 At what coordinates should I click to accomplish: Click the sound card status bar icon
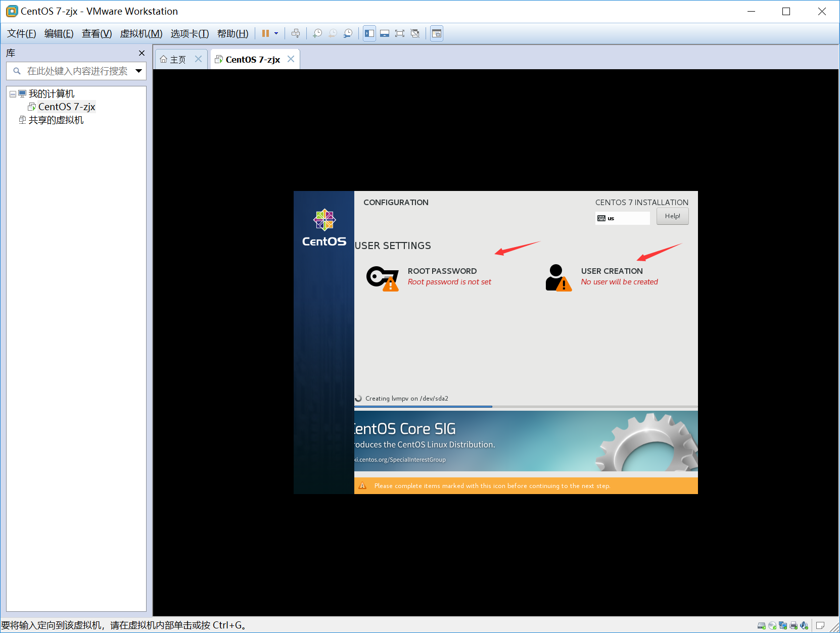pos(804,625)
